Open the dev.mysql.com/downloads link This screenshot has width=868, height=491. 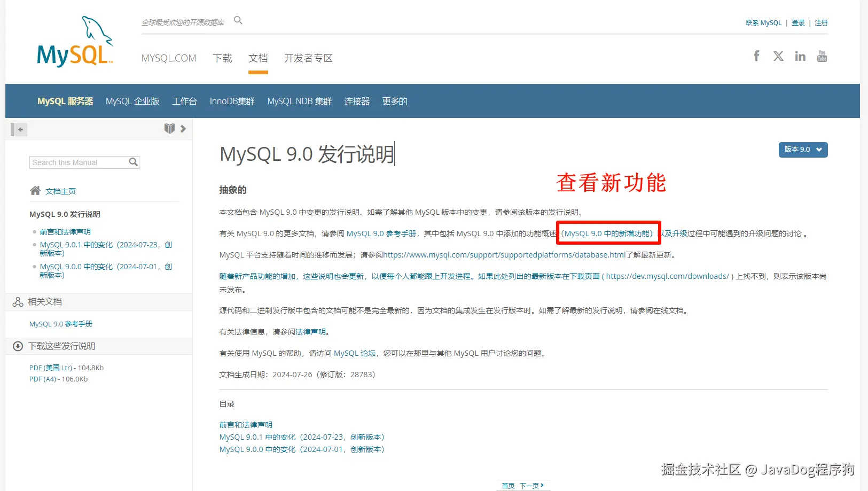[x=668, y=276]
